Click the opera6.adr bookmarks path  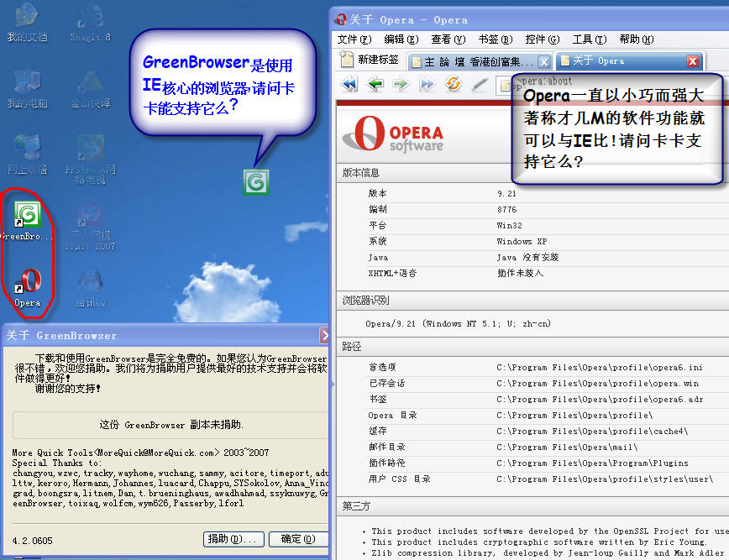[600, 399]
